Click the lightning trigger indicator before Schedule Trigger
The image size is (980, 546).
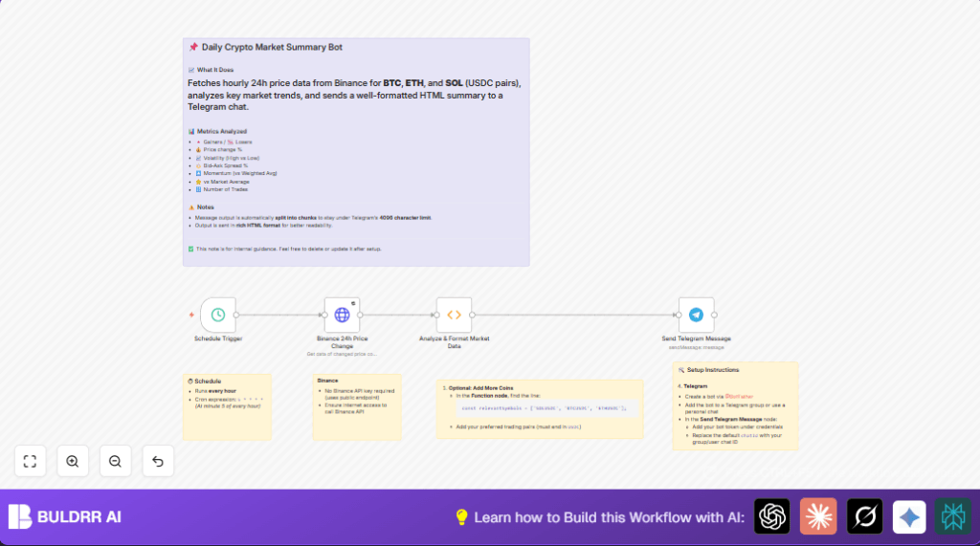pyautogui.click(x=191, y=315)
